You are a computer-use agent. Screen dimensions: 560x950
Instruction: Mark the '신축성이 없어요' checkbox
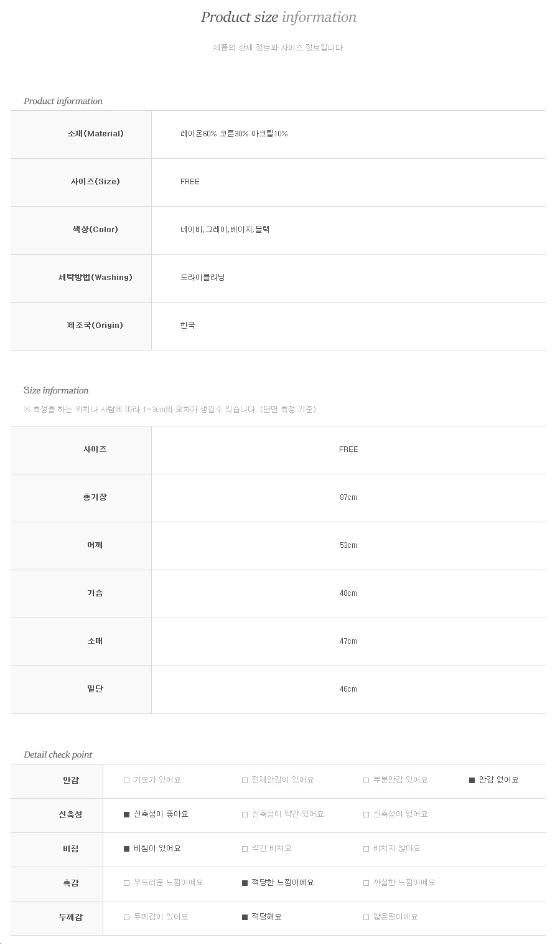(x=366, y=814)
